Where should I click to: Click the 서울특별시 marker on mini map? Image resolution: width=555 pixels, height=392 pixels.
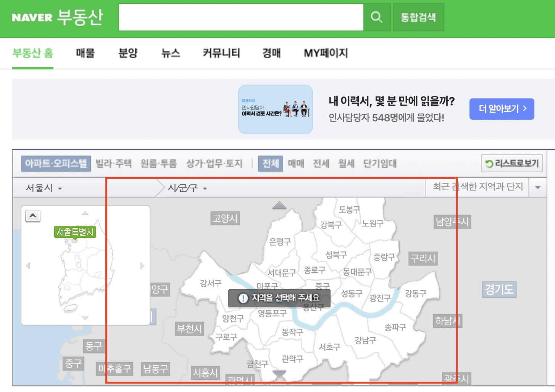(75, 231)
